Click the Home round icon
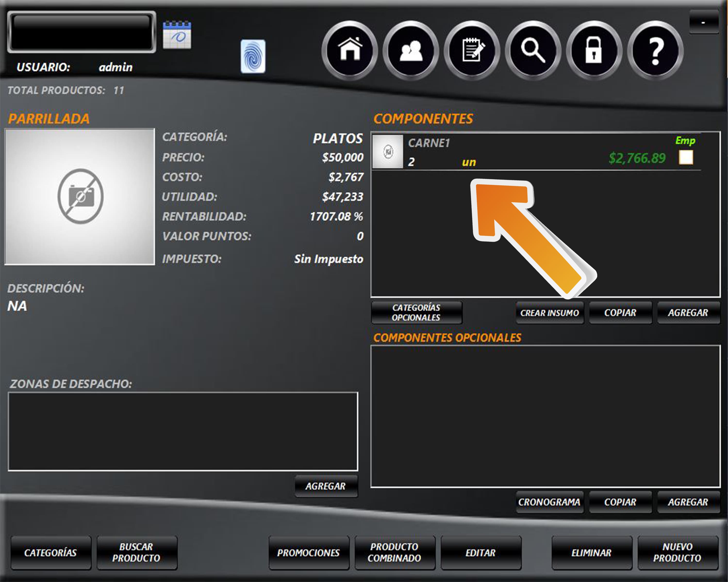 coord(350,50)
